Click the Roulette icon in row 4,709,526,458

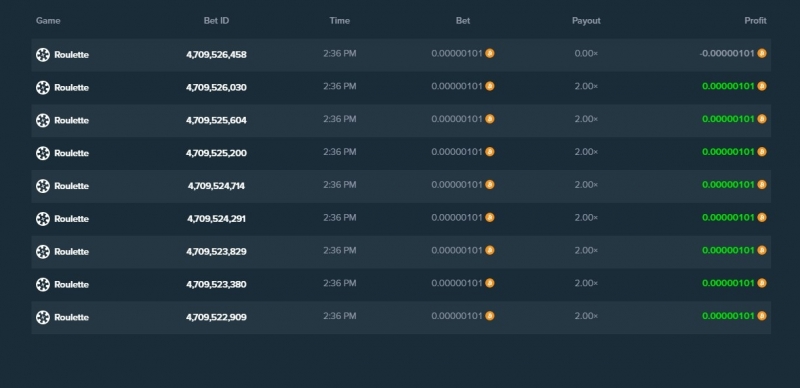coord(43,55)
